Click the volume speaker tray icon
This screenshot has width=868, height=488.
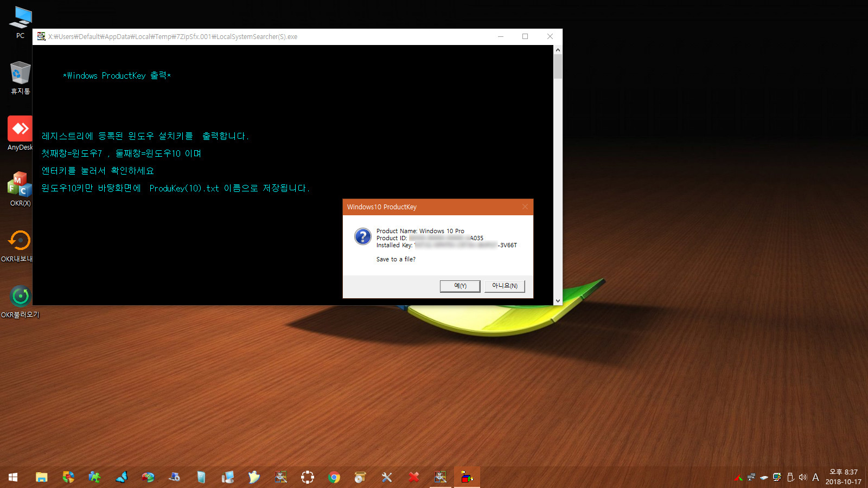point(803,477)
